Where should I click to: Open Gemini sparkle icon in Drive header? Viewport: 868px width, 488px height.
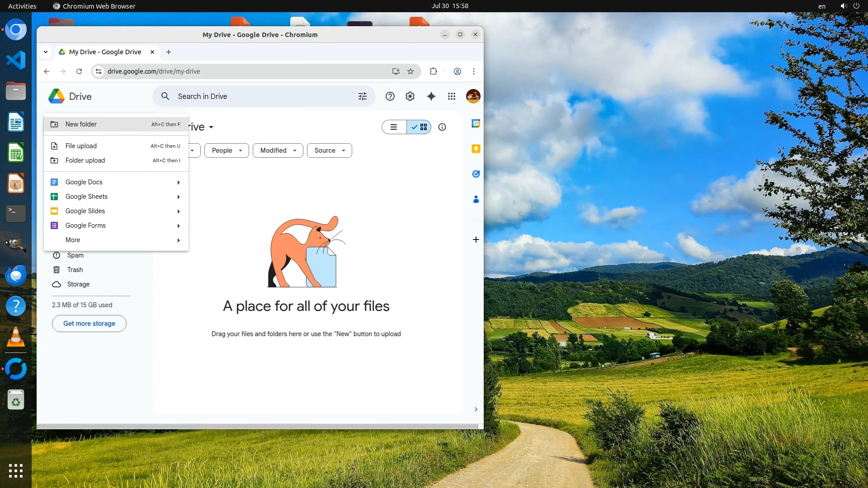coord(431,96)
